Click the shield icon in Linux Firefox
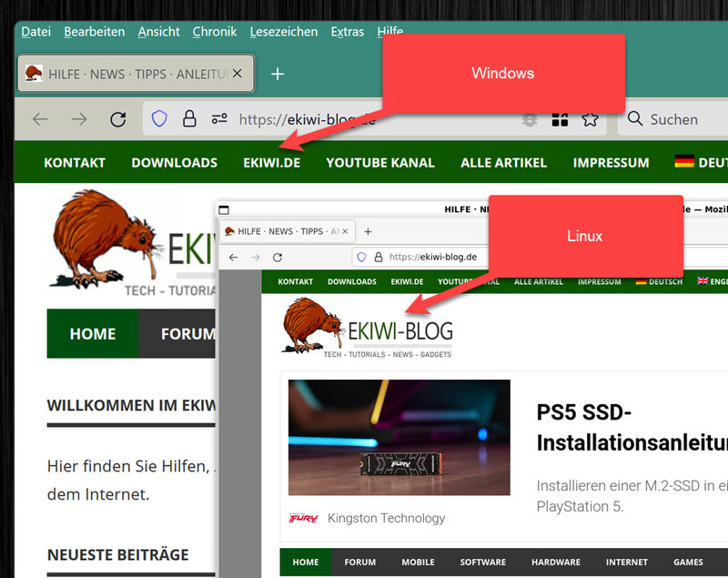Image resolution: width=728 pixels, height=578 pixels. (361, 257)
